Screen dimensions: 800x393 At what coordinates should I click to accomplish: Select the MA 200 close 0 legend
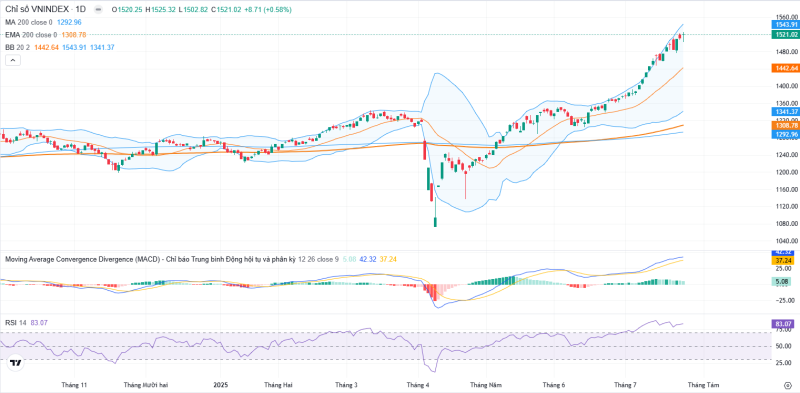pos(29,22)
